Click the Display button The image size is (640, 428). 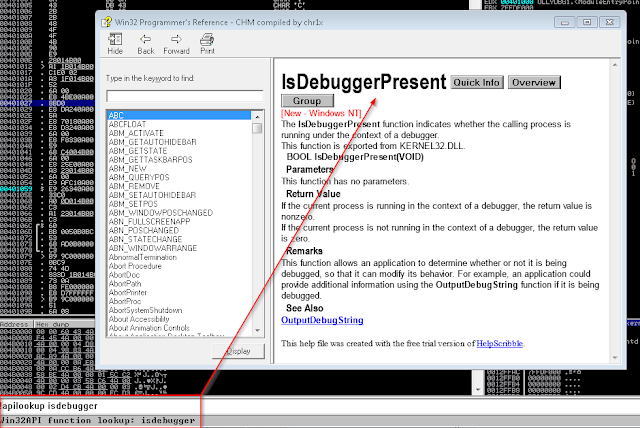tap(238, 351)
